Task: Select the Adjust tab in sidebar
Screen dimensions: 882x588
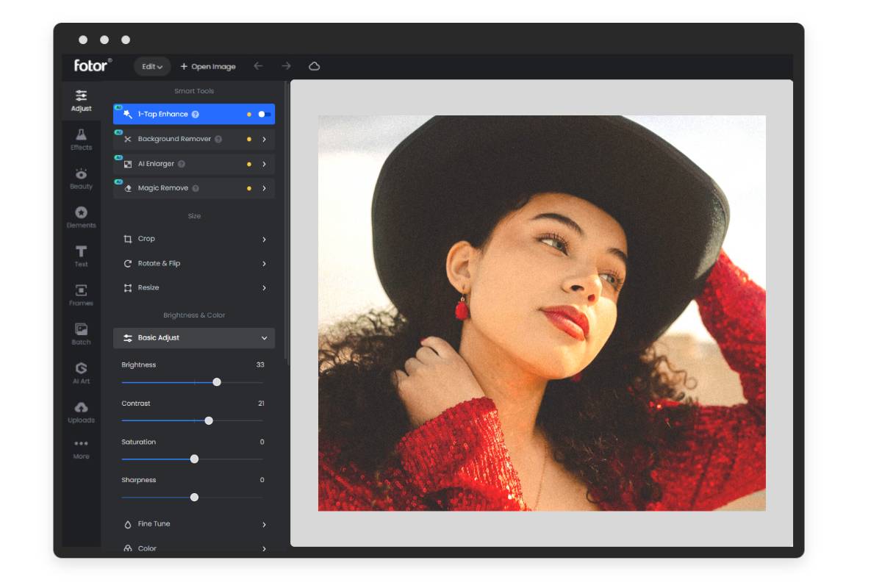Action: (81, 100)
